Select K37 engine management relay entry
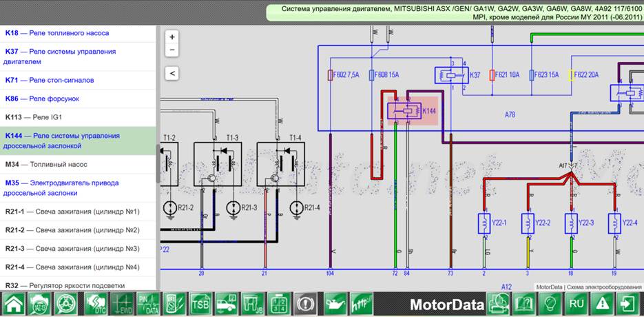 click(78, 57)
